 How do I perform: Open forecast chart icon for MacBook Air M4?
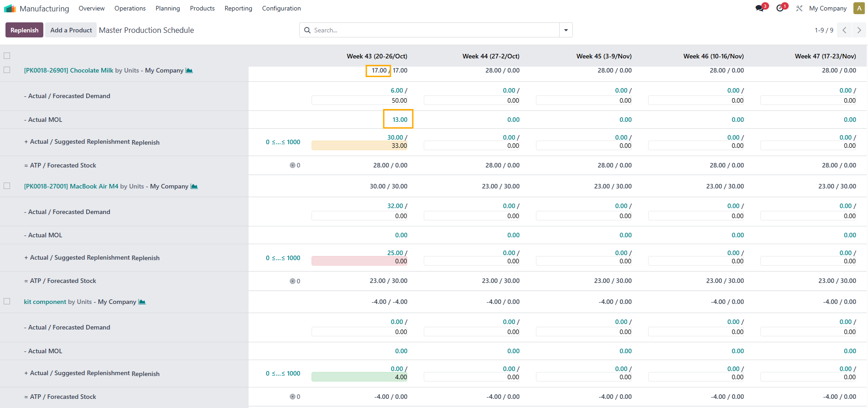[194, 186]
